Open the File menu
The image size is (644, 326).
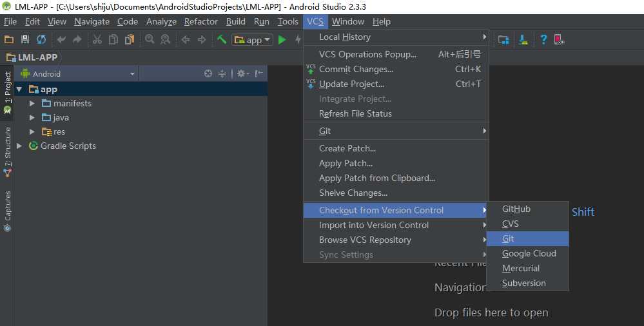click(x=10, y=22)
